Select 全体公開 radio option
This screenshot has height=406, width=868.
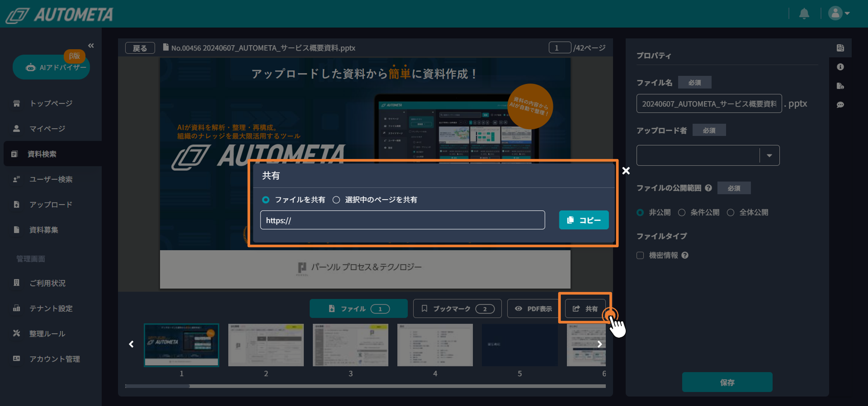[x=730, y=212]
